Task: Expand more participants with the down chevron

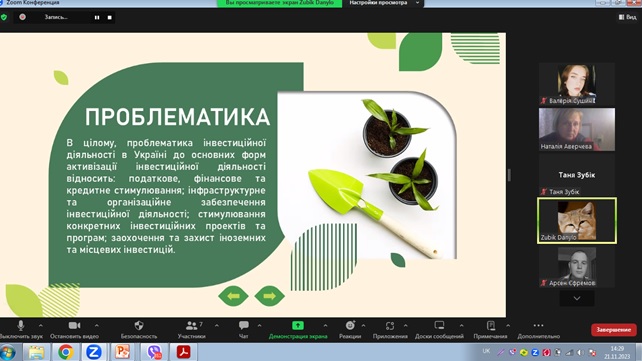Action: pos(577,298)
